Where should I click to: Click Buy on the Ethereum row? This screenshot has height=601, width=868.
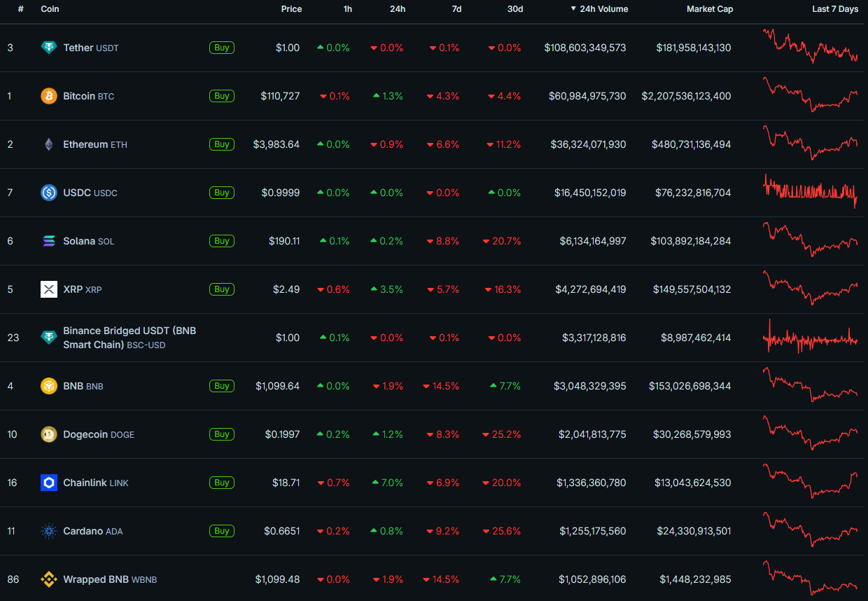pos(222,144)
